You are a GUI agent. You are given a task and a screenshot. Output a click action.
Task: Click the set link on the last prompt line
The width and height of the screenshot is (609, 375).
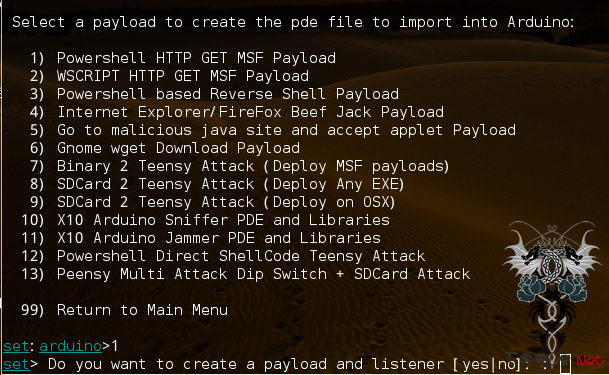coord(16,364)
